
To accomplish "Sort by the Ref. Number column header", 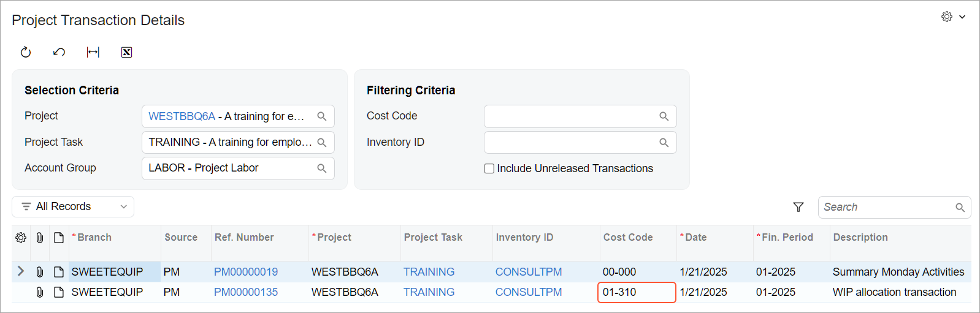I will coord(244,238).
